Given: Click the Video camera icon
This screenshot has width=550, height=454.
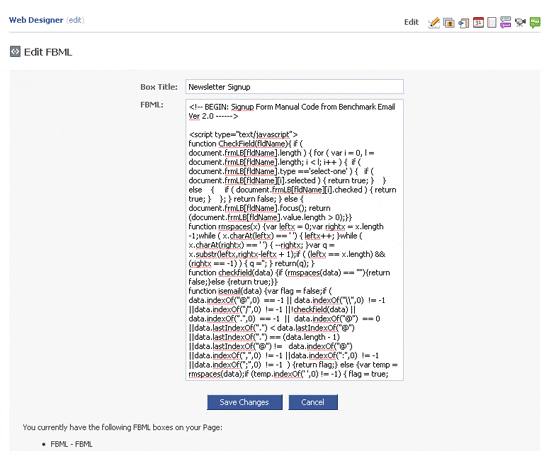Looking at the screenshot, I should (x=520, y=23).
